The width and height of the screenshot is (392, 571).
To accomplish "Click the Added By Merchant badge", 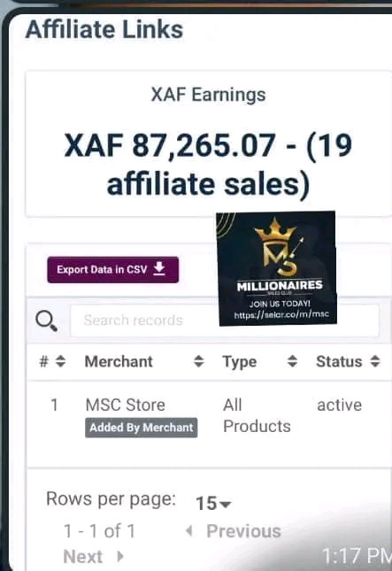I will click(142, 428).
